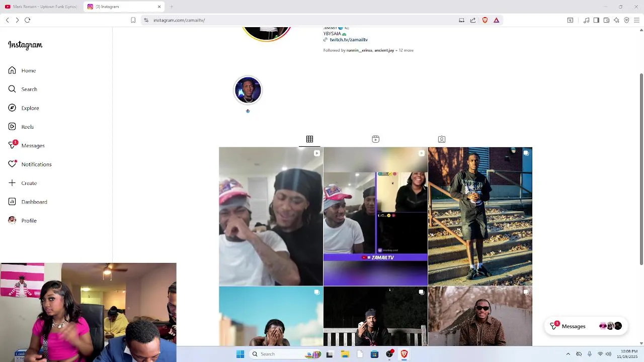Open volume control in system tray
Screen dimensions: 644x362
coord(608,354)
